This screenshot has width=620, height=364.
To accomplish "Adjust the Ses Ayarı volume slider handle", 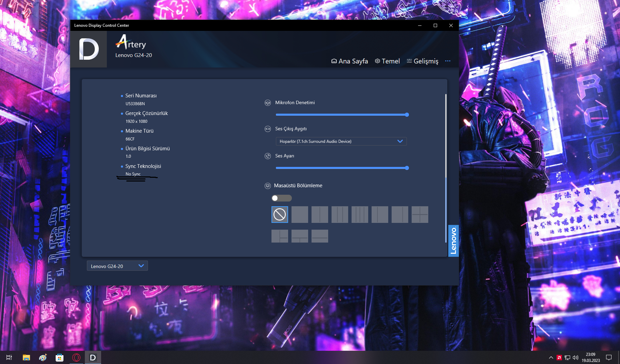I will point(407,168).
